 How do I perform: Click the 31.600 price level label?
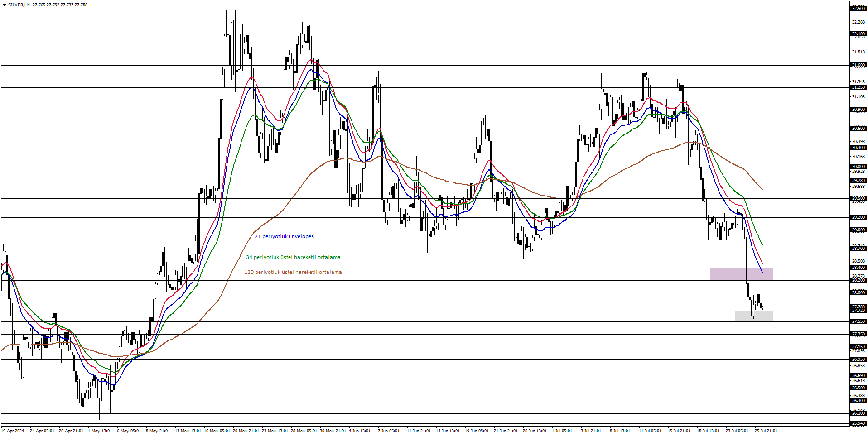coord(858,66)
